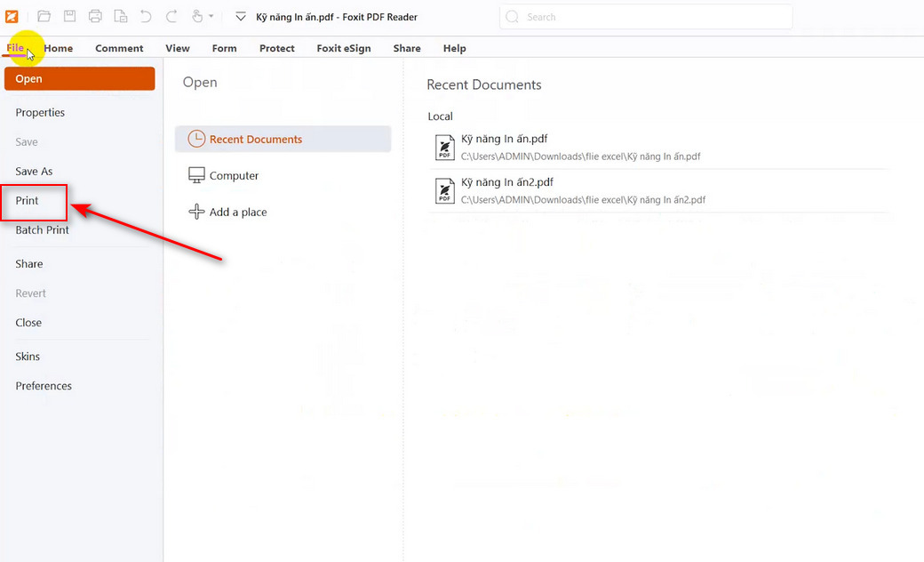Click the create new PDF page icon
924x562 pixels.
120,16
